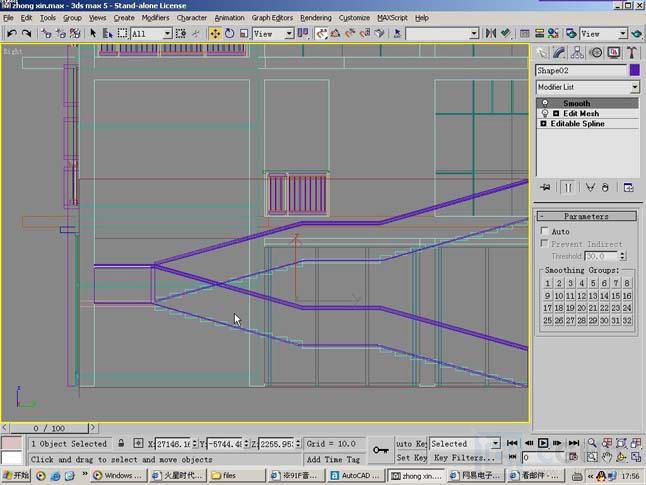
Task: Enable the Auto smooth checkbox
Action: click(x=545, y=231)
